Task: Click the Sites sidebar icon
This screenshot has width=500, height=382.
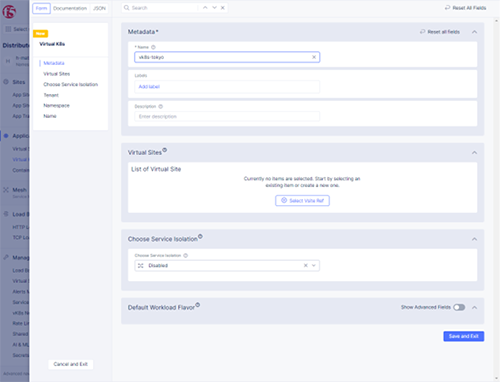Action: point(6,82)
